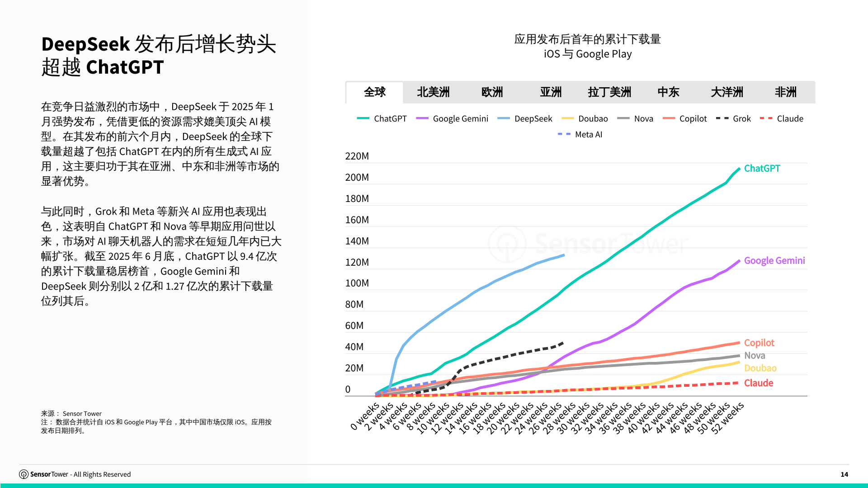Click Grok dashed legend marker
The width and height of the screenshot is (868, 488).
tap(722, 118)
